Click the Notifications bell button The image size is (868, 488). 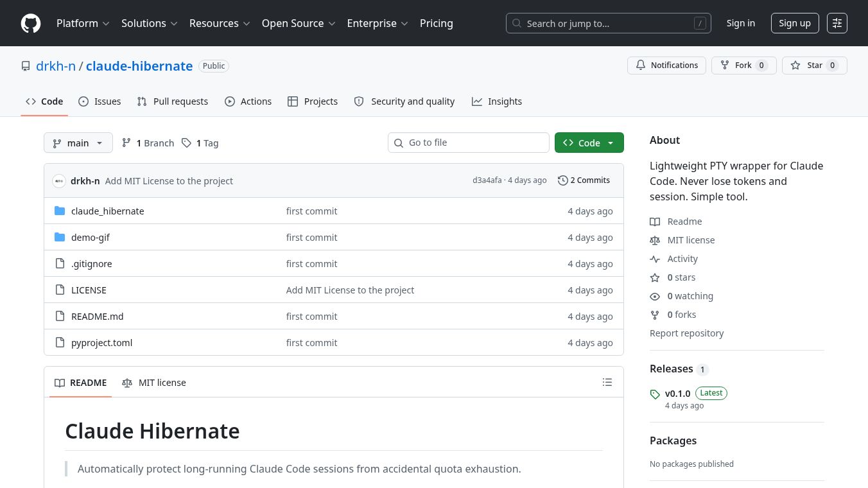click(666, 65)
